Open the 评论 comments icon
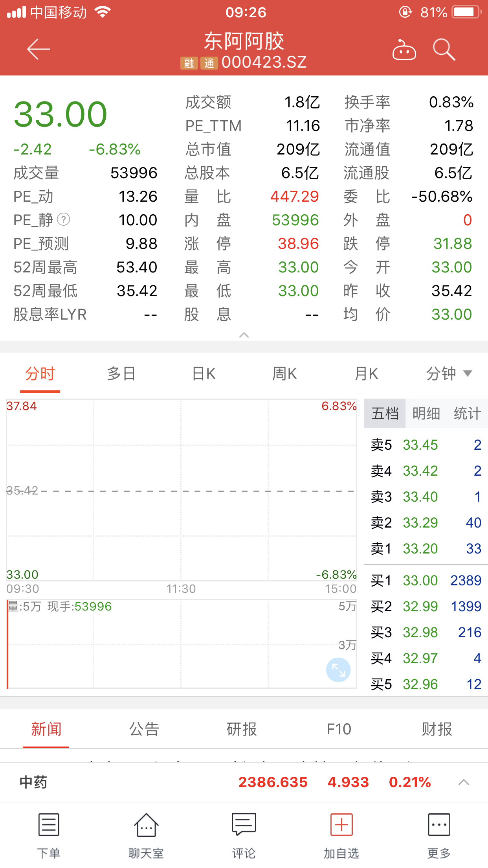The image size is (488, 868). click(244, 835)
